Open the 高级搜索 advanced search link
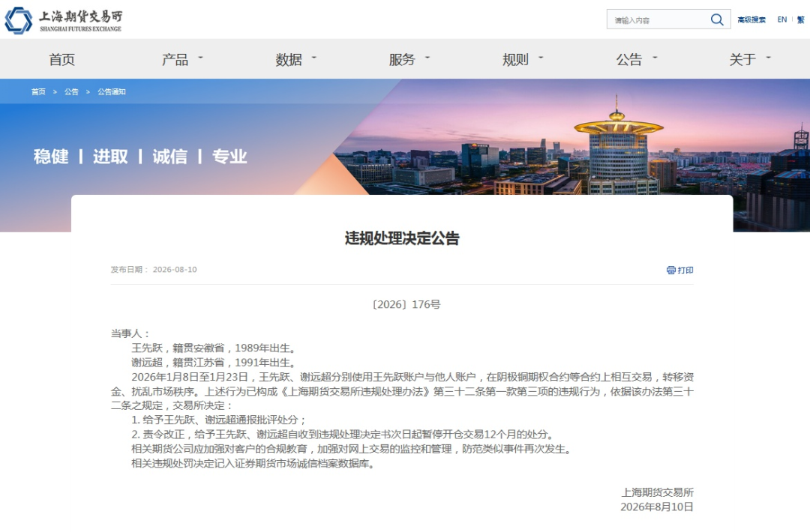Viewport: 810px width, 532px height. coord(751,19)
